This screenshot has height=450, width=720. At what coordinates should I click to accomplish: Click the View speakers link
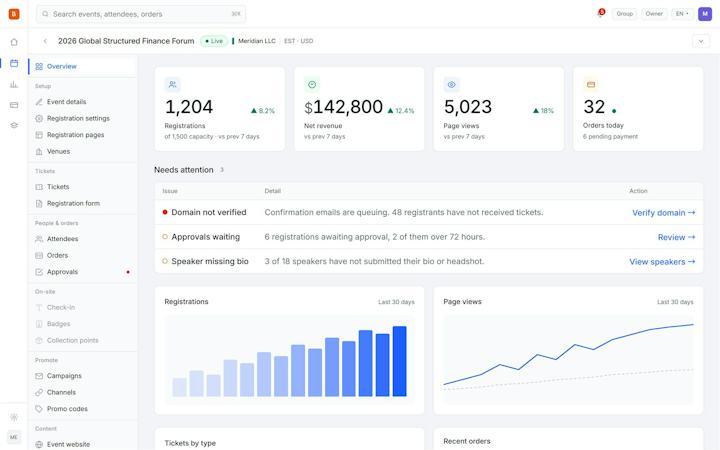[x=662, y=262]
